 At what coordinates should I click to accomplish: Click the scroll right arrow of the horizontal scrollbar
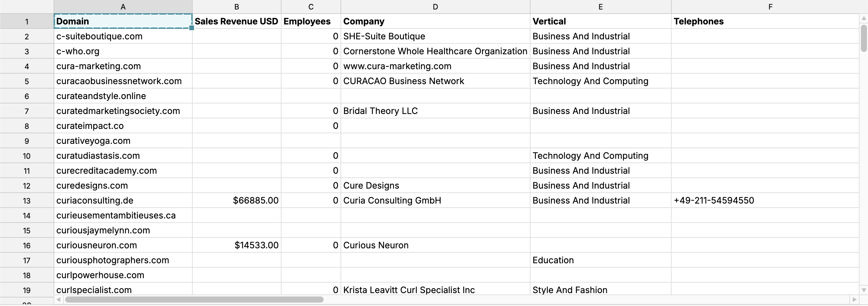tap(854, 300)
